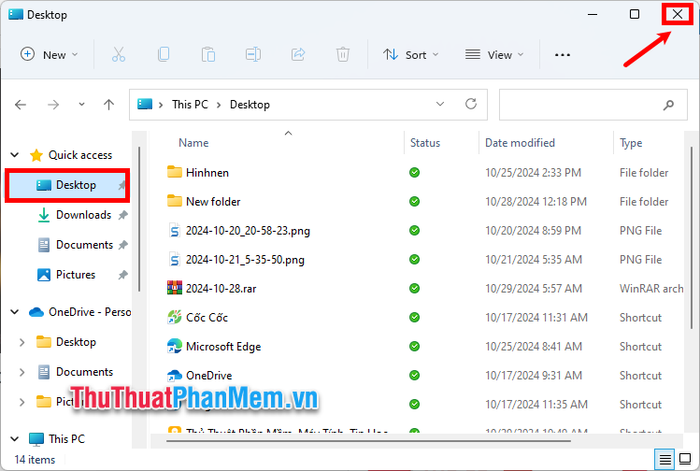Viewport: 700px width, 471px height.
Task: Click the Cut scissors icon in toolbar
Action: 119,55
